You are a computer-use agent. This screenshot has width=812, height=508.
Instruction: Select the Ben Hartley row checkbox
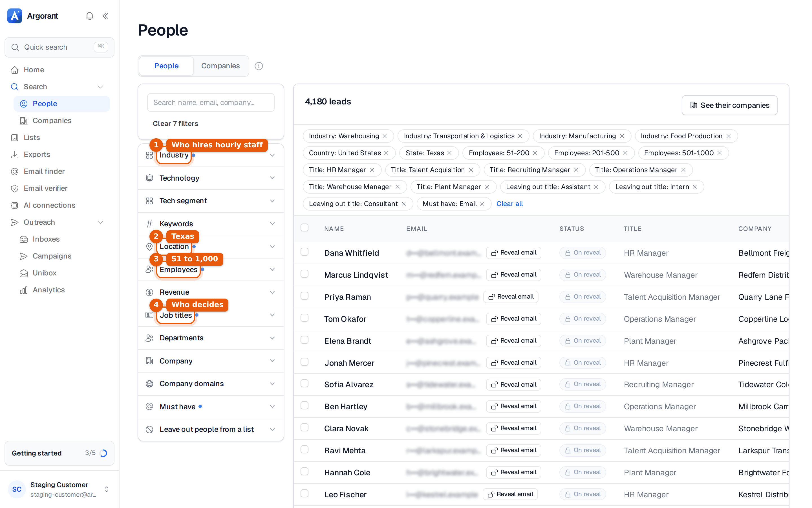tap(304, 406)
